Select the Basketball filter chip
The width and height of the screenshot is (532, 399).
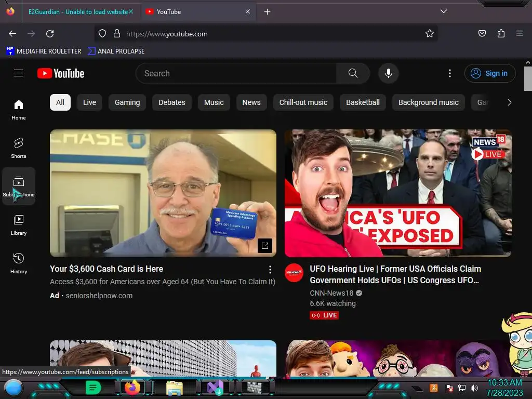pyautogui.click(x=363, y=102)
